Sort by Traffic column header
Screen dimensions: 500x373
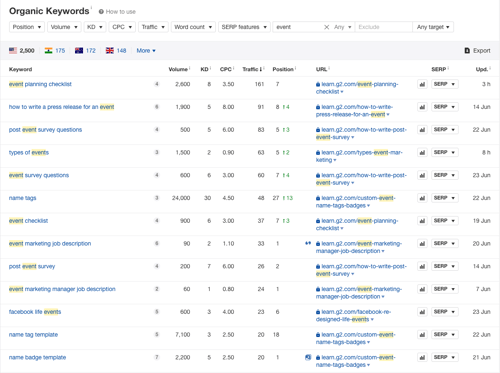click(252, 69)
